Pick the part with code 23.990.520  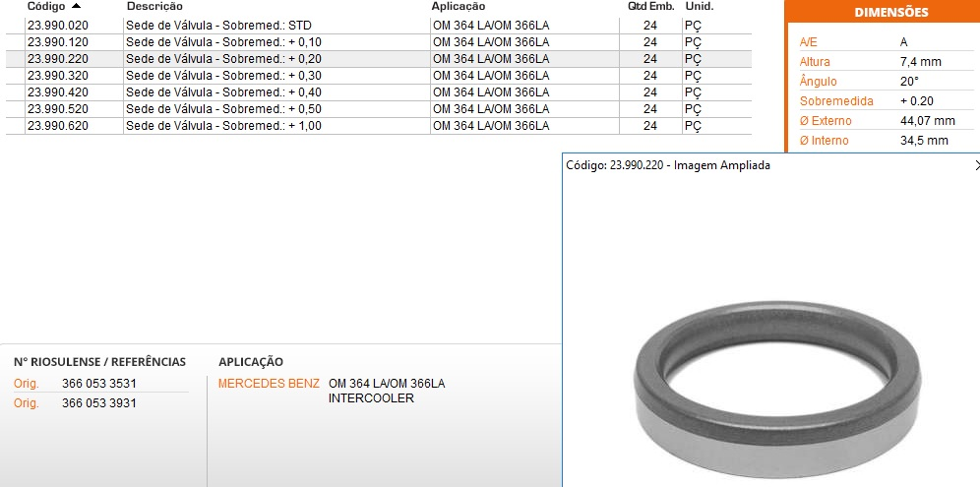57,109
